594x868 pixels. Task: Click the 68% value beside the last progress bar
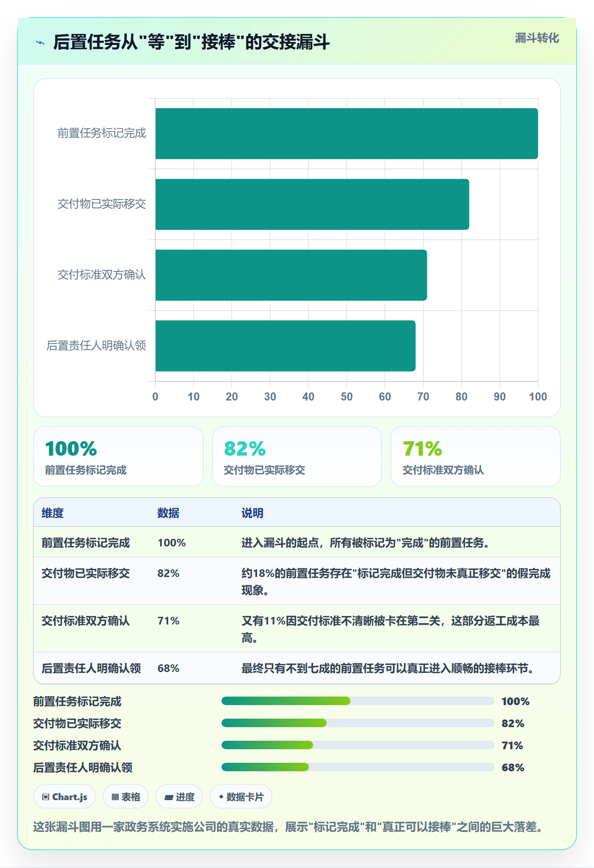pos(513,767)
